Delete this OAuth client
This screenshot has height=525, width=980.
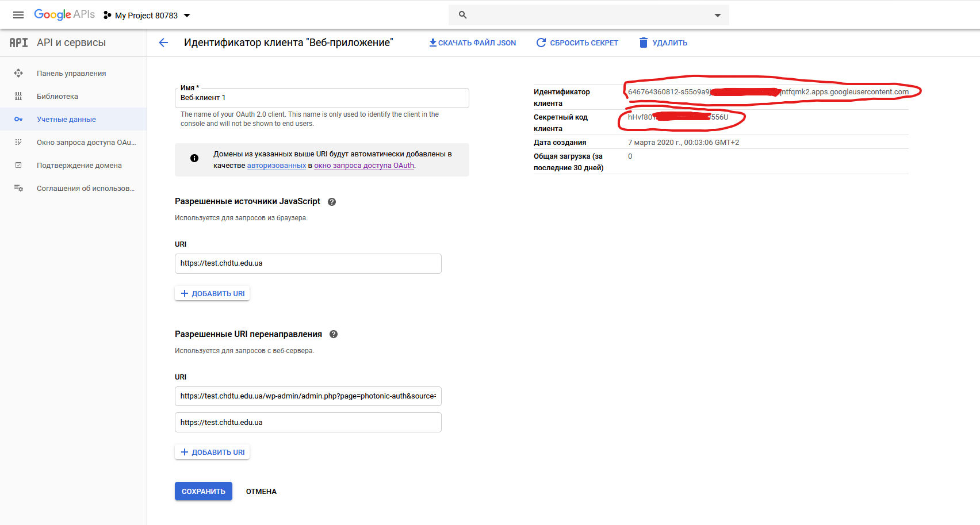point(663,43)
